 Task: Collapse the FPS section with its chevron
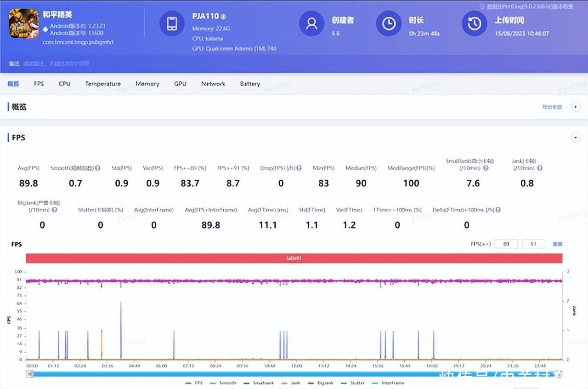pos(575,137)
